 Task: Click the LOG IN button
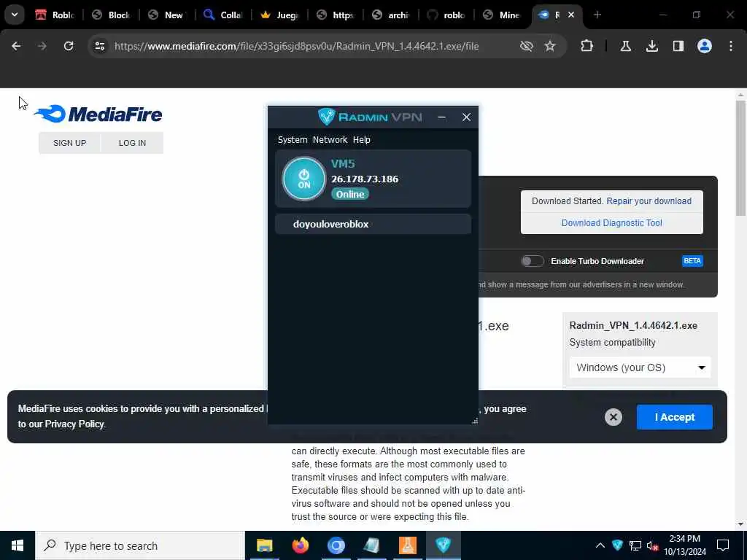point(133,143)
